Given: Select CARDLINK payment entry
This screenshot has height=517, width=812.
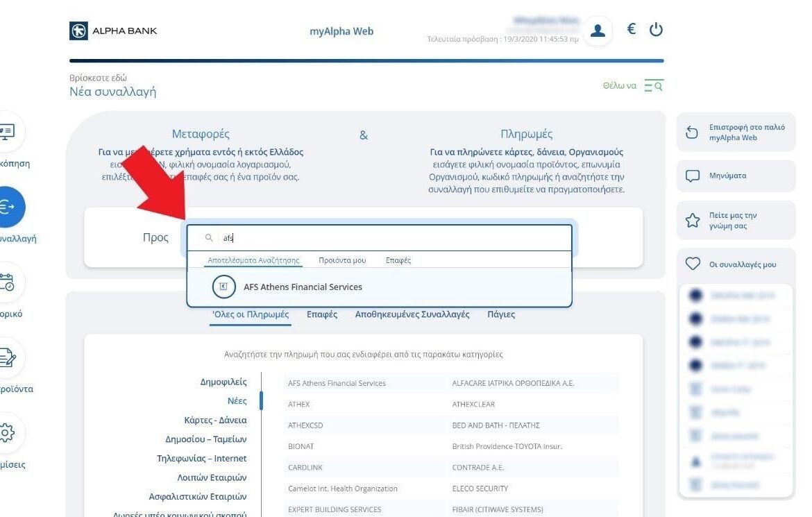Looking at the screenshot, I should coord(305,467).
